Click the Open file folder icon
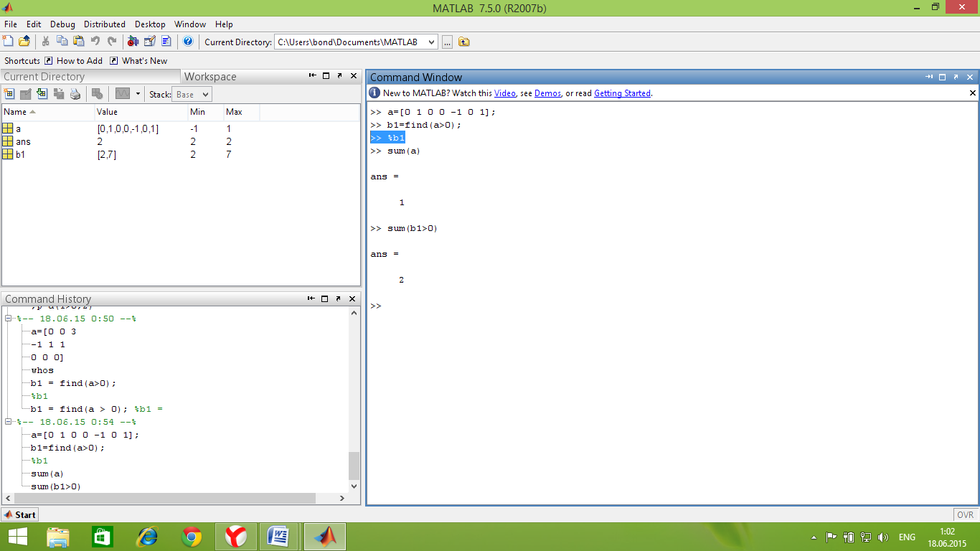The height and width of the screenshot is (551, 980). tap(24, 42)
